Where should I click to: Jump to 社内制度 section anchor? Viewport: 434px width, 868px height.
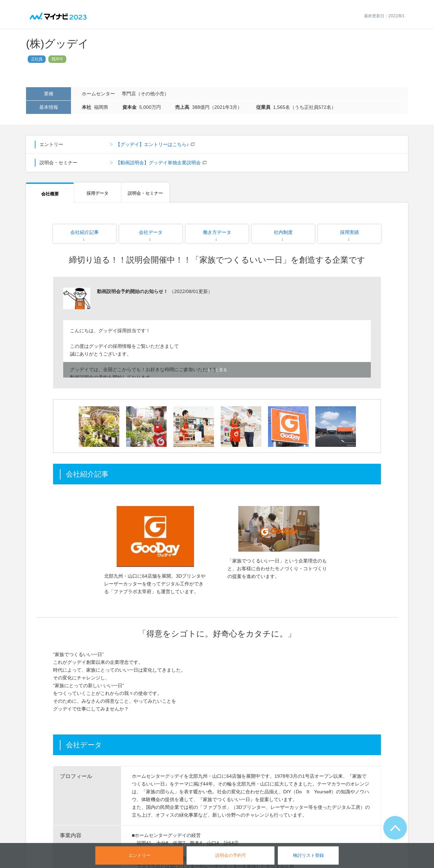[x=283, y=234]
